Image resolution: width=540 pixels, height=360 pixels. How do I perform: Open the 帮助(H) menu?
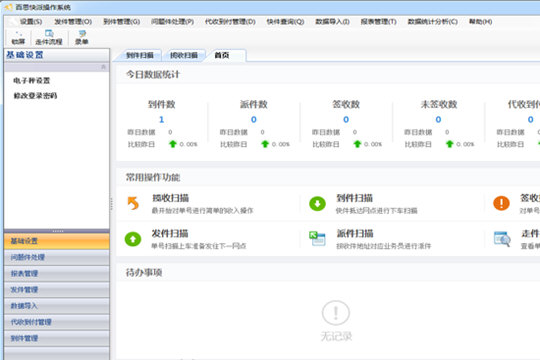click(480, 22)
